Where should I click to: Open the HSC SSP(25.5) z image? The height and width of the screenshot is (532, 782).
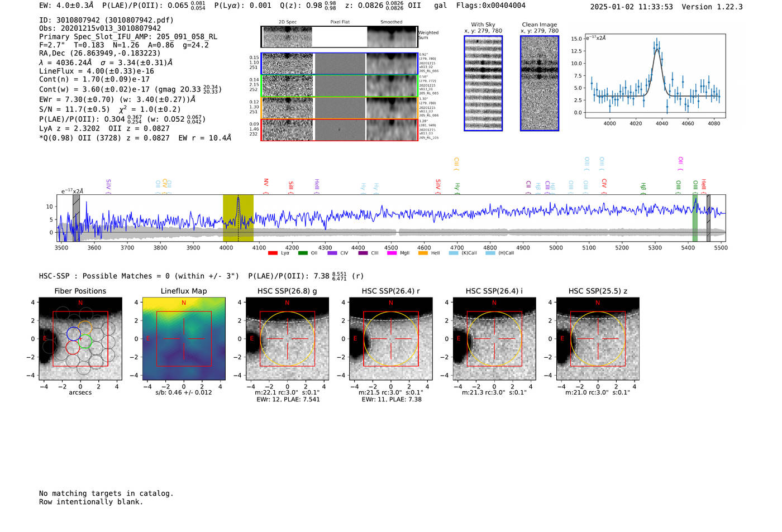click(598, 339)
